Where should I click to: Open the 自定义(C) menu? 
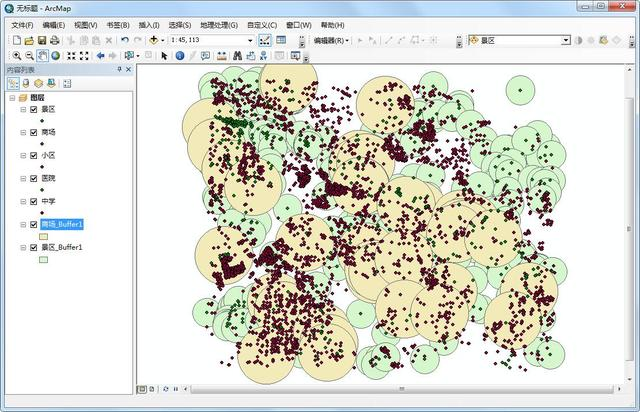262,25
